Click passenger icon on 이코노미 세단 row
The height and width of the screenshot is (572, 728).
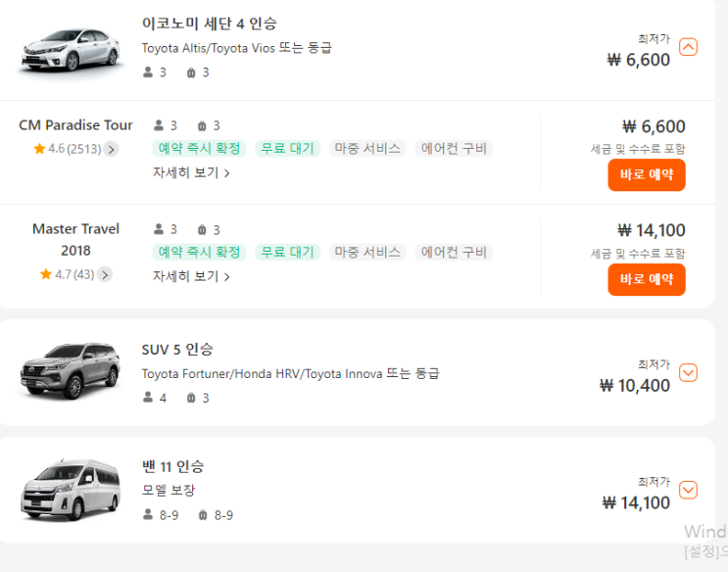tap(148, 72)
